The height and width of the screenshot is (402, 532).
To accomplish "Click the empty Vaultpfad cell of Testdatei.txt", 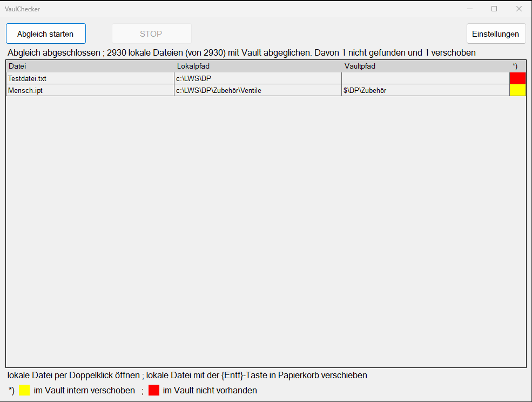I will (x=426, y=78).
